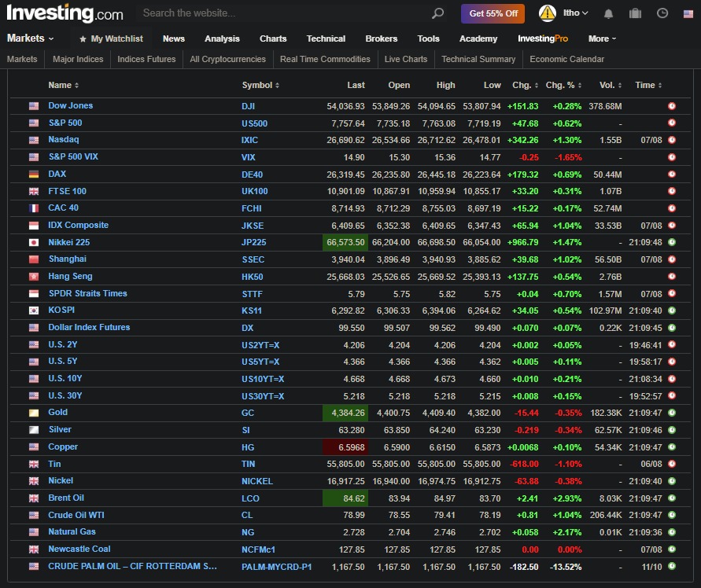This screenshot has height=588, width=701.
Task: Open the Nasdaq link
Action: click(63, 139)
